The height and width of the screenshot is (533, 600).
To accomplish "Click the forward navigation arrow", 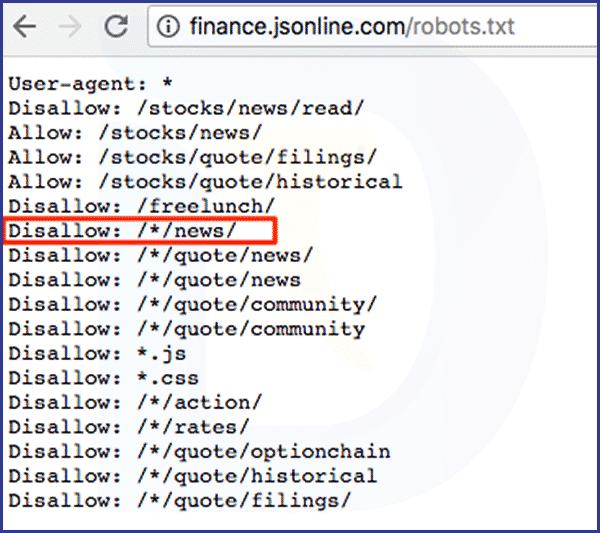I will [x=70, y=26].
